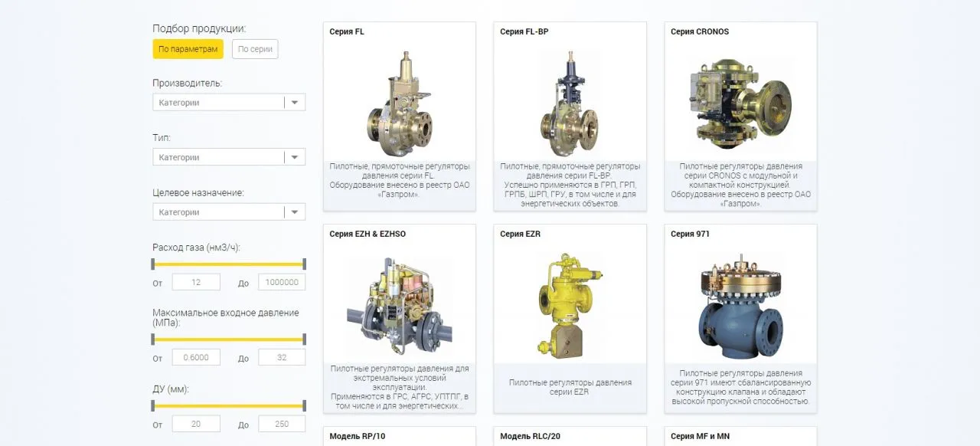Open the 'Модель RP/10' card title
This screenshot has width=980, height=446.
[359, 436]
